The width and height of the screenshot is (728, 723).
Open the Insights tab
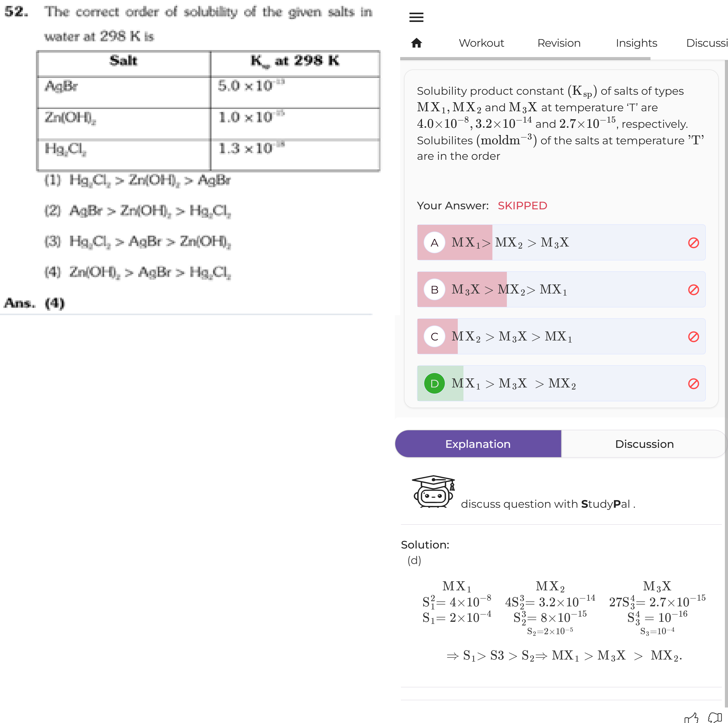click(637, 43)
